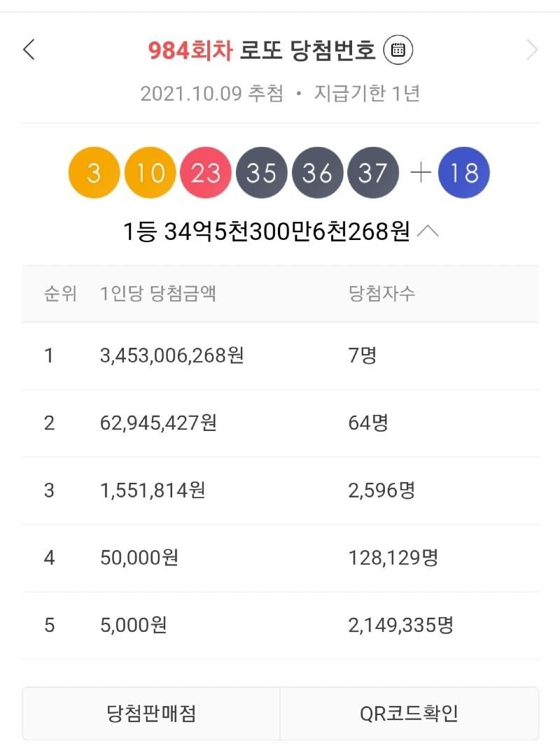Click the yellow number 10 ball

click(x=150, y=172)
